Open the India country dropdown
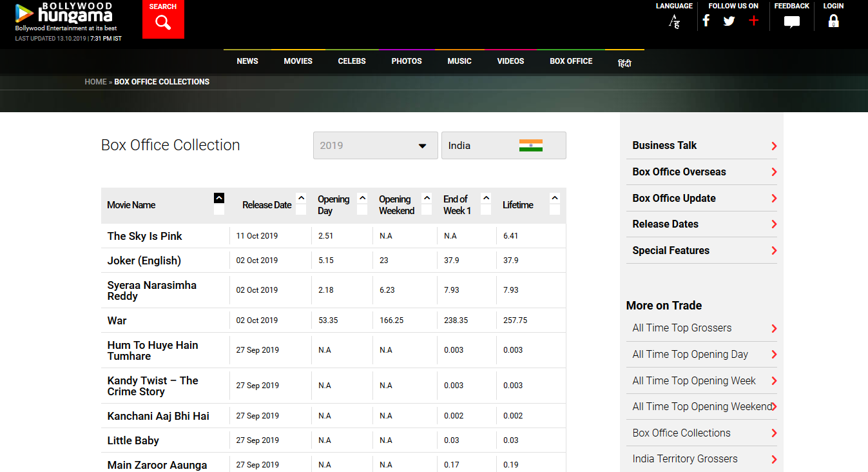868x472 pixels. [x=503, y=146]
